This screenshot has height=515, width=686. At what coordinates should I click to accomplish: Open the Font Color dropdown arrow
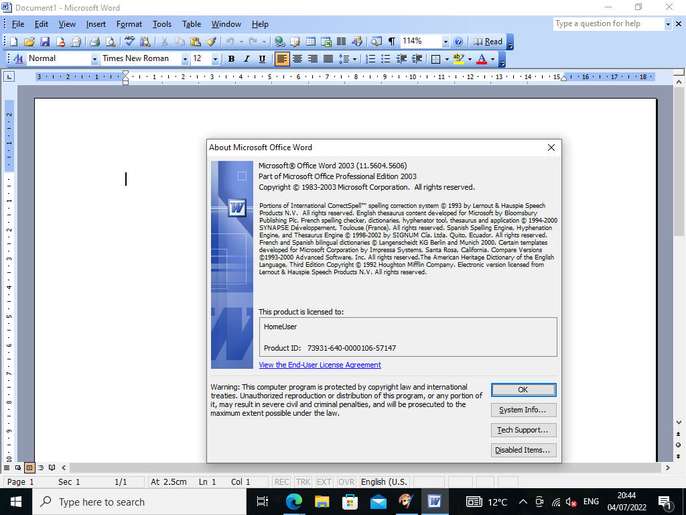[x=493, y=59]
